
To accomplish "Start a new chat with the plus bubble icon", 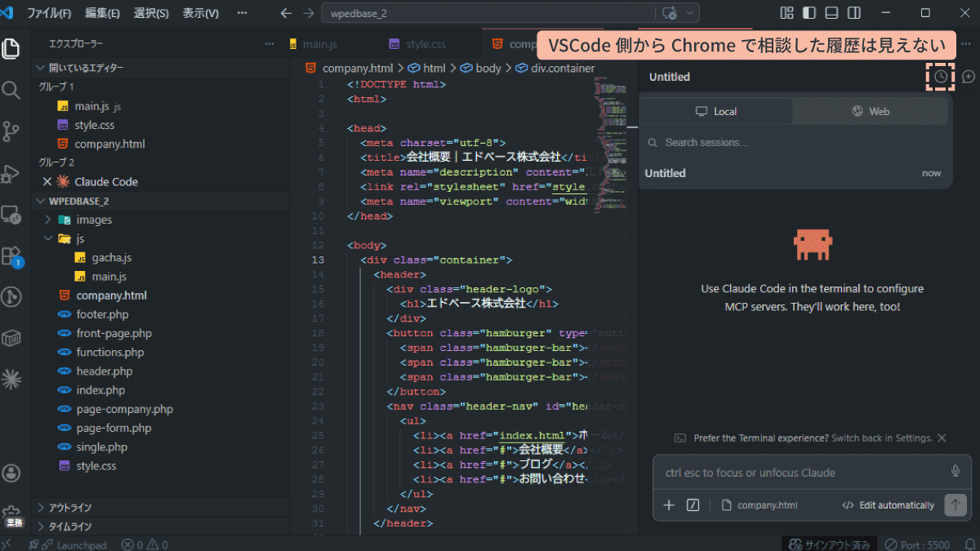I will pos(969,76).
